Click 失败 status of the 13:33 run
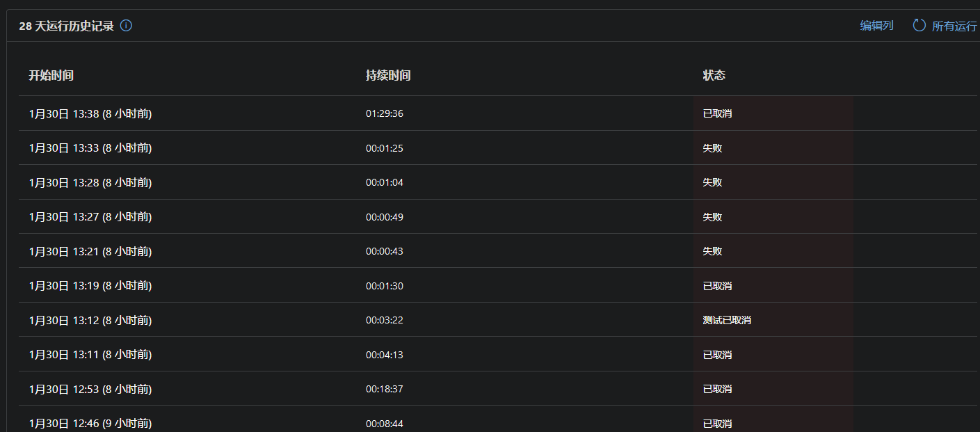The height and width of the screenshot is (432, 980). (712, 148)
